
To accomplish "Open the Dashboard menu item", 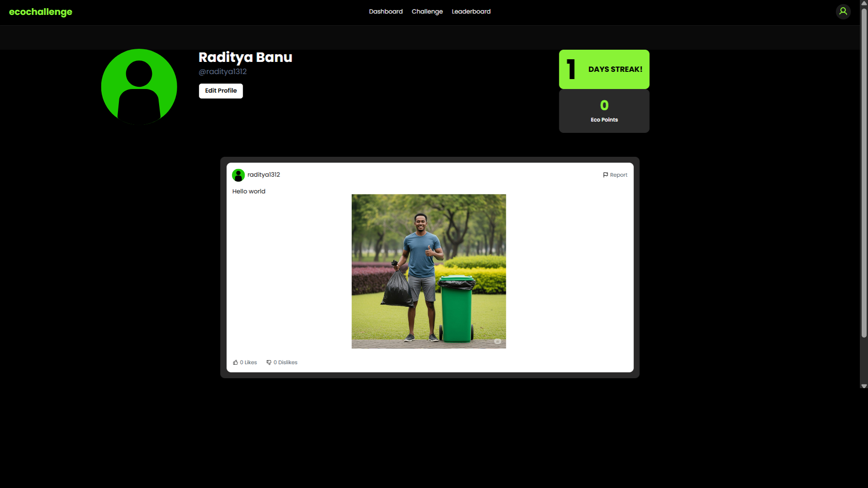I will (x=386, y=11).
